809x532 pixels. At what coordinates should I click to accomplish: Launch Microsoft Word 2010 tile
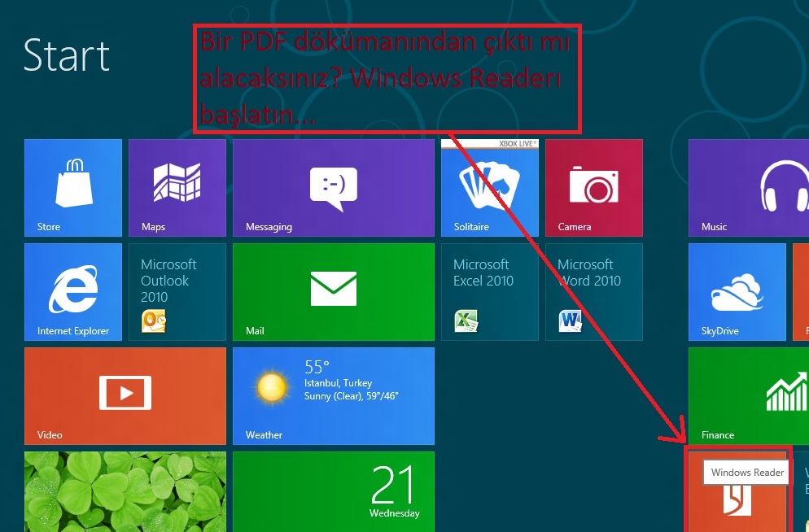tap(594, 292)
